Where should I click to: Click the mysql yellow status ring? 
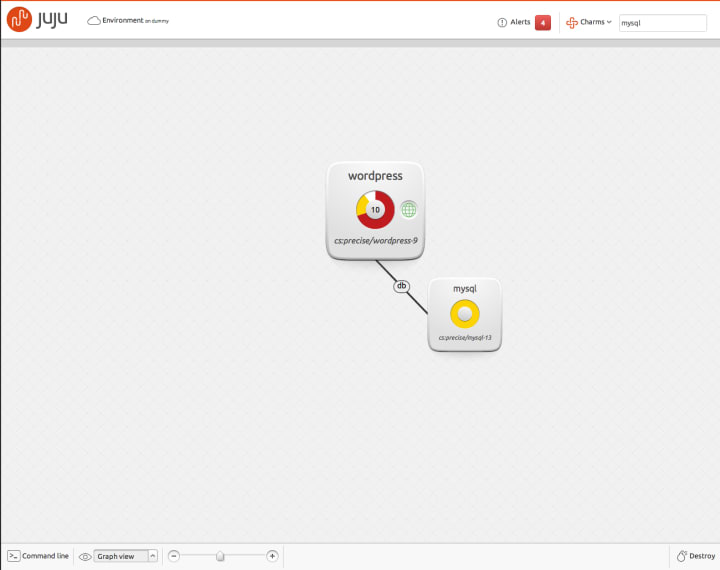tap(465, 314)
